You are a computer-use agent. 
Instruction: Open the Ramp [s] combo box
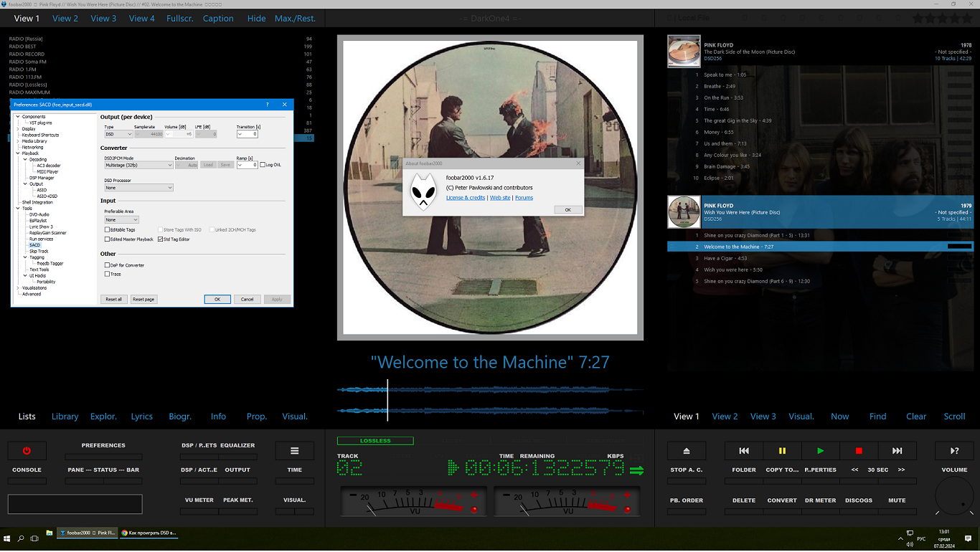[247, 165]
